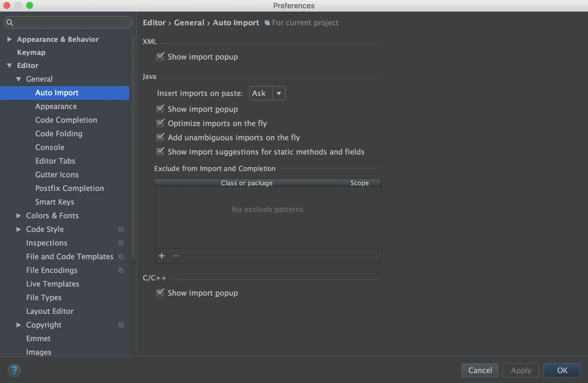Toggle XML 'Show import popup' checkbox

pyautogui.click(x=161, y=57)
